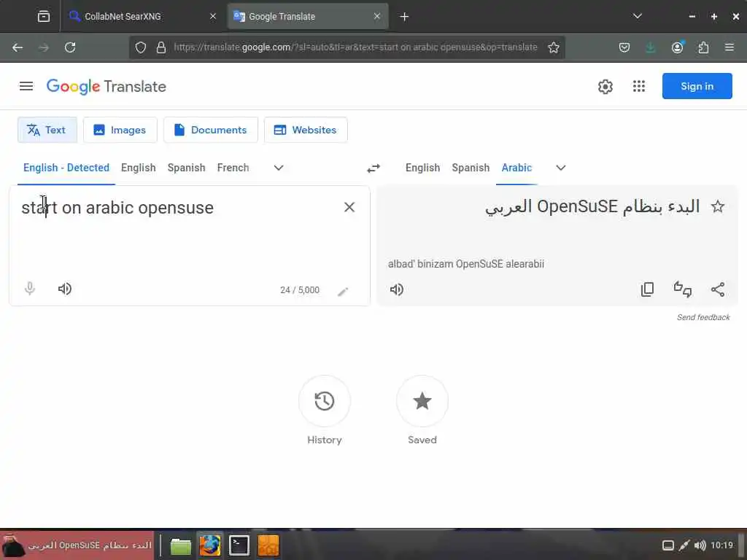Screen dimensions: 747x560
Task: Start voice input with microphone
Action: pos(29,289)
